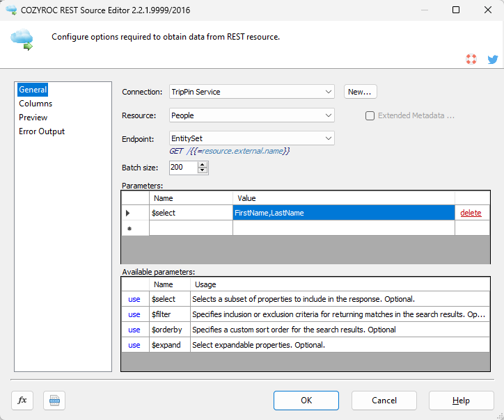Click the Cancel button
This screenshot has height=420, width=504.
pos(384,401)
